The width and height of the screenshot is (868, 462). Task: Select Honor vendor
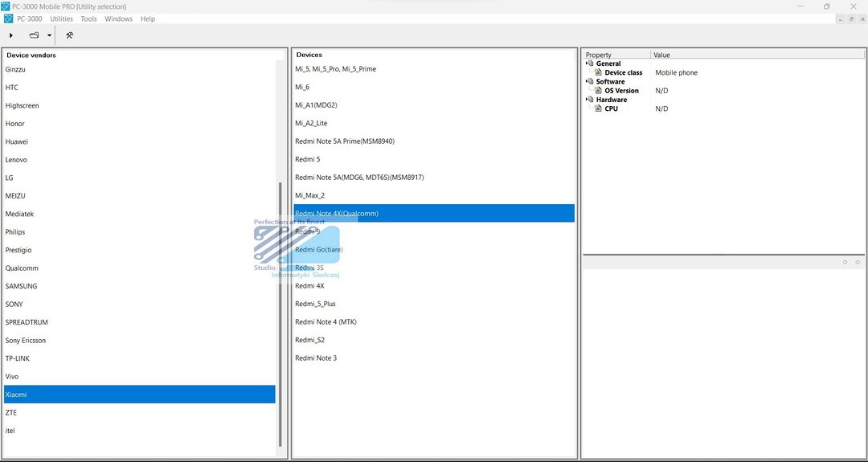pos(140,124)
